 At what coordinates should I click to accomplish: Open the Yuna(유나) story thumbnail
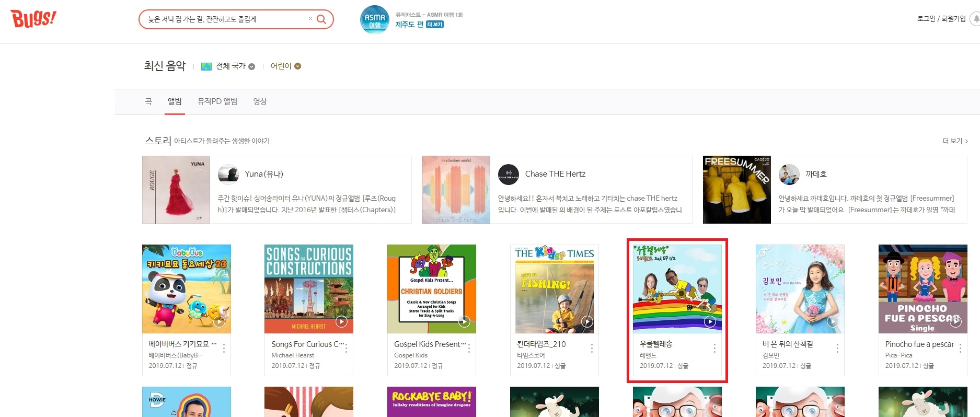click(x=176, y=190)
